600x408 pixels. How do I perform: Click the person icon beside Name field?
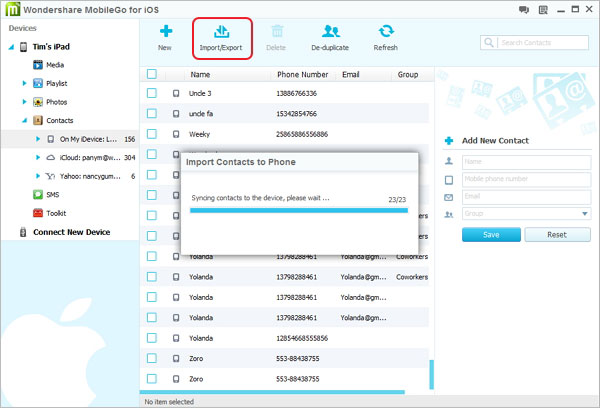coord(449,162)
